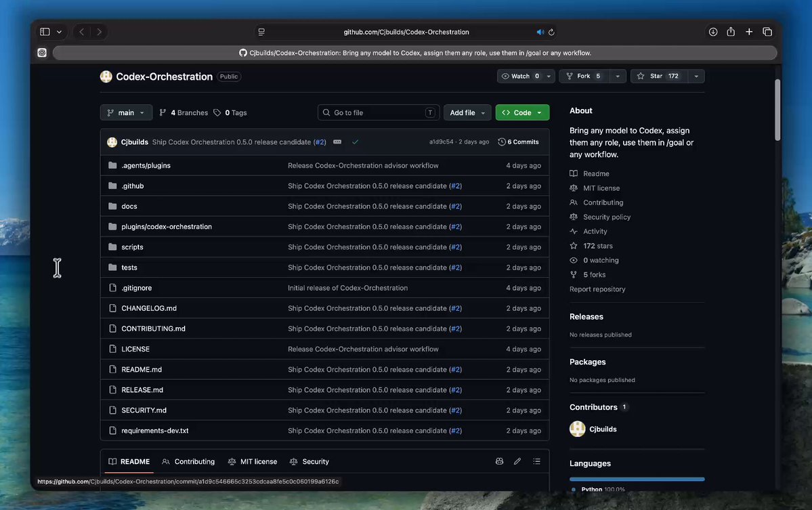Open the green Code dropdown
The height and width of the screenshot is (510, 812).
(x=522, y=112)
